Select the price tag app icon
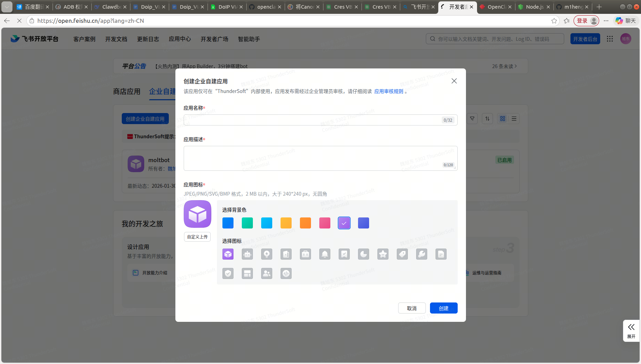The image size is (641, 364). pyautogui.click(x=402, y=254)
